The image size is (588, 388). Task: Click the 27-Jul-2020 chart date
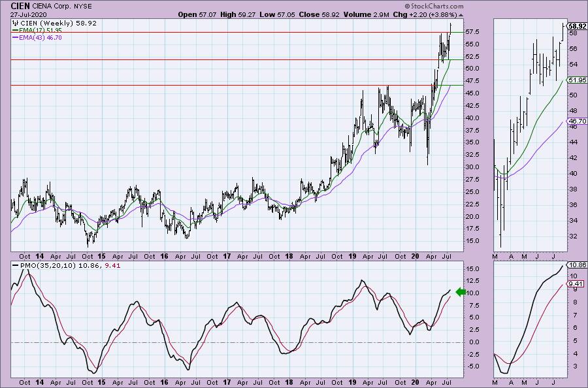tap(29, 15)
